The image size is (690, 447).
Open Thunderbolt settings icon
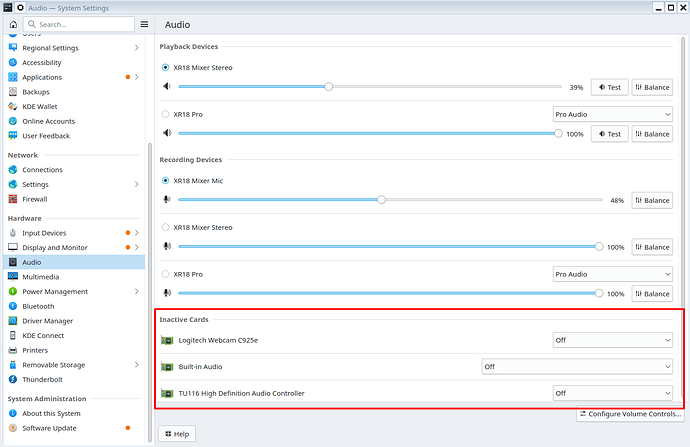point(13,379)
